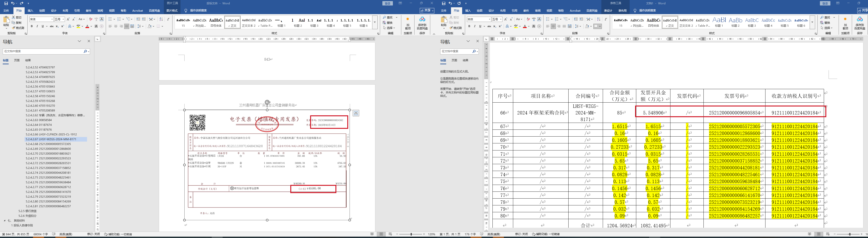Toggle Align Right in 文档1 window
868x238 pixels.
point(559,26)
